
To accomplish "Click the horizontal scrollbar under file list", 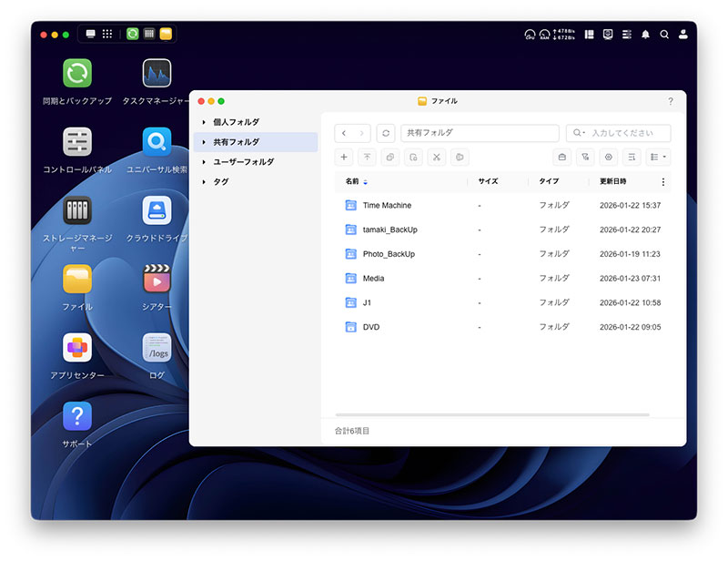I will pyautogui.click(x=491, y=414).
